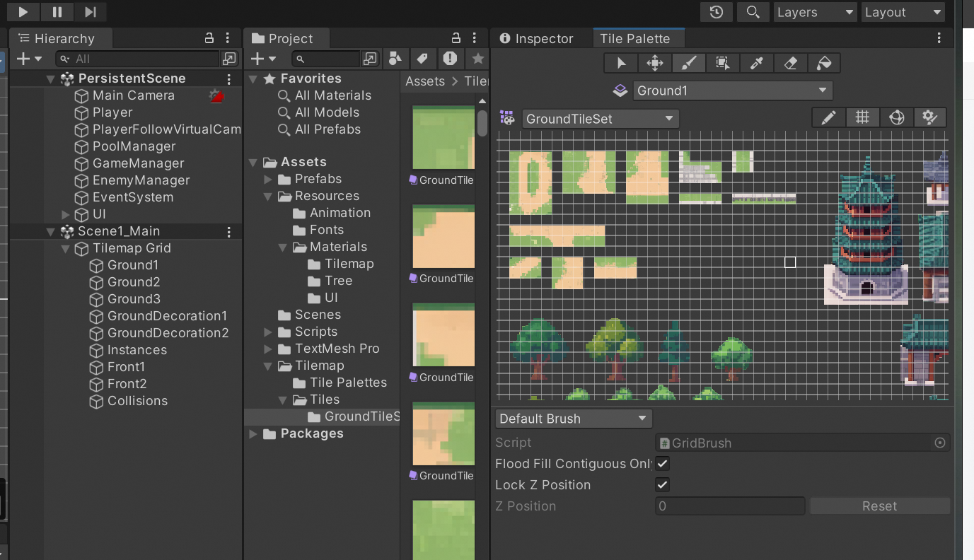Open the GroundTileSet palette dropdown
The height and width of the screenshot is (560, 974).
600,118
